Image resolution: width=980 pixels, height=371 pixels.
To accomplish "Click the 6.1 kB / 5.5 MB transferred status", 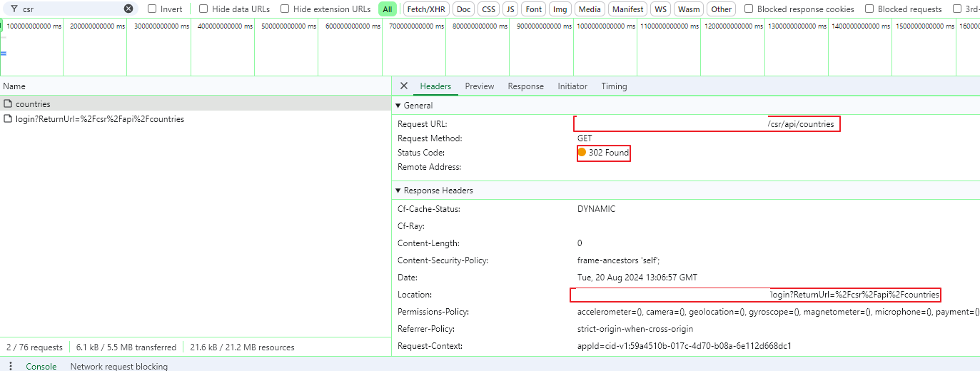I will tap(126, 347).
